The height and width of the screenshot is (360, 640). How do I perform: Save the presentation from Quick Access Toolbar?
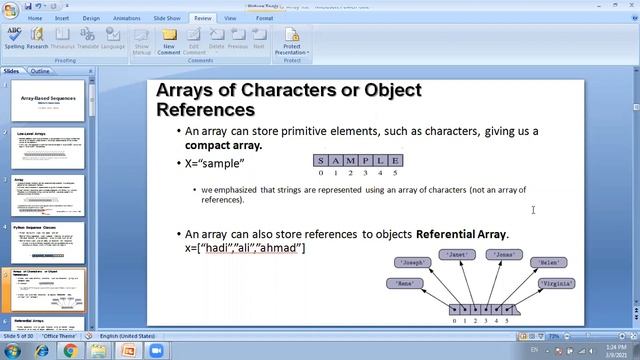pos(28,6)
